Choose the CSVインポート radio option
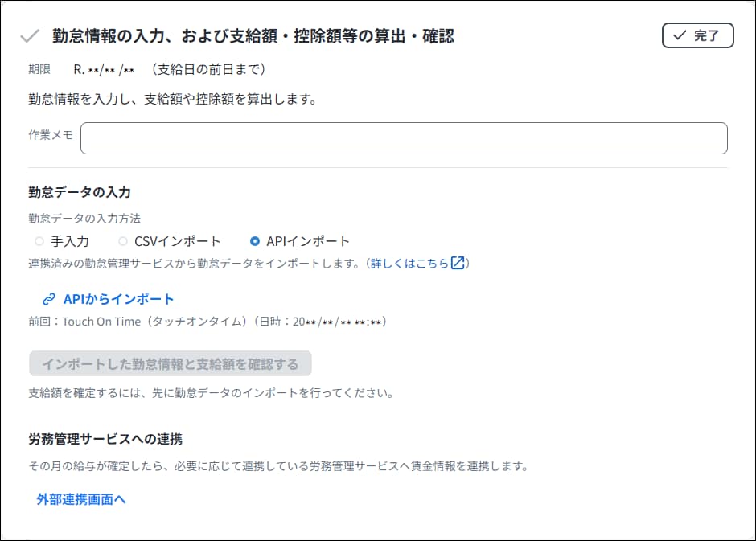 pyautogui.click(x=123, y=241)
